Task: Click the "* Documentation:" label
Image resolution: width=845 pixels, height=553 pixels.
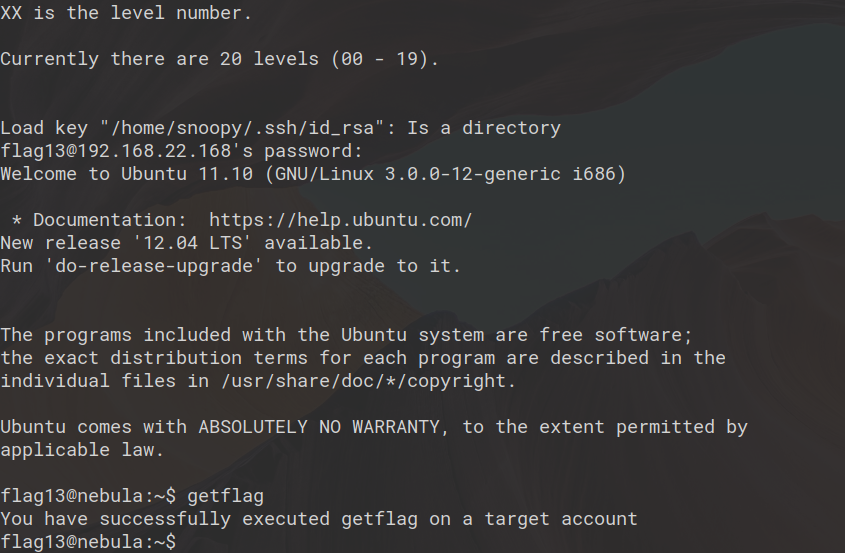Action: coord(99,220)
